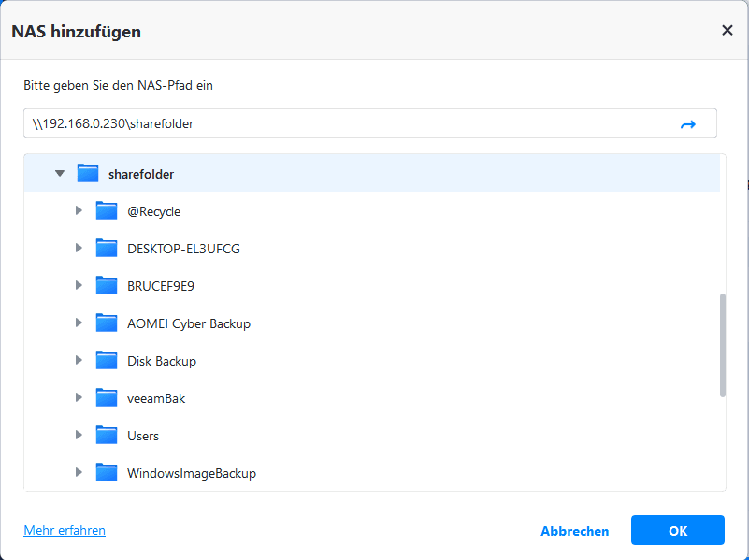Select the veeamBak folder label
Viewport: 749px width, 560px height.
[x=156, y=398]
